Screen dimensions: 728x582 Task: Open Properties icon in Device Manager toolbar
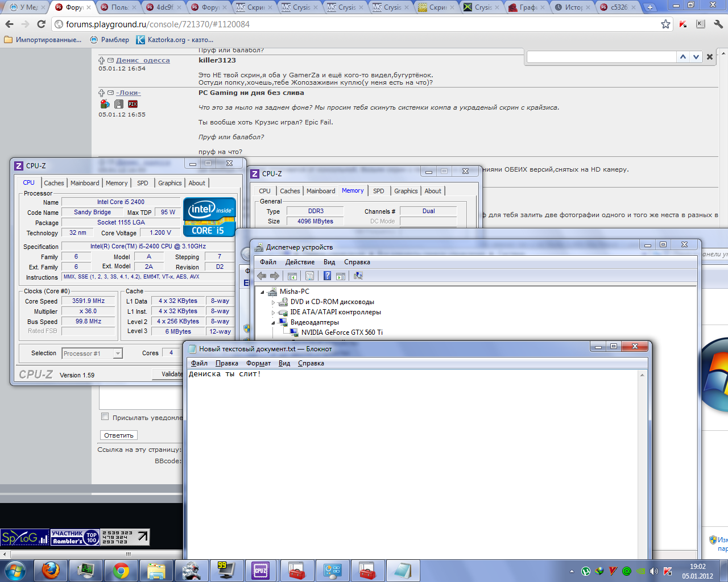pyautogui.click(x=309, y=276)
